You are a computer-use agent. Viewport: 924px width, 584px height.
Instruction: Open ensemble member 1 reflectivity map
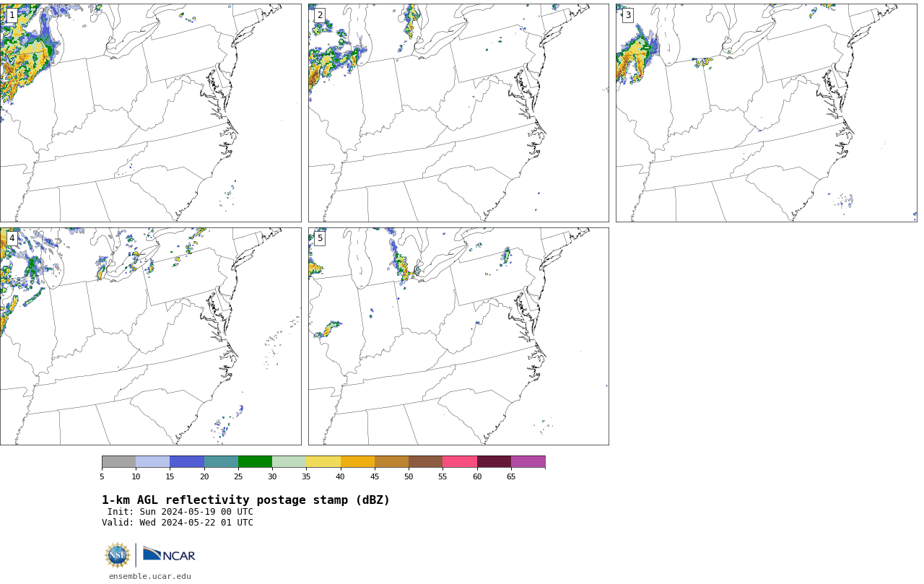[x=150, y=113]
